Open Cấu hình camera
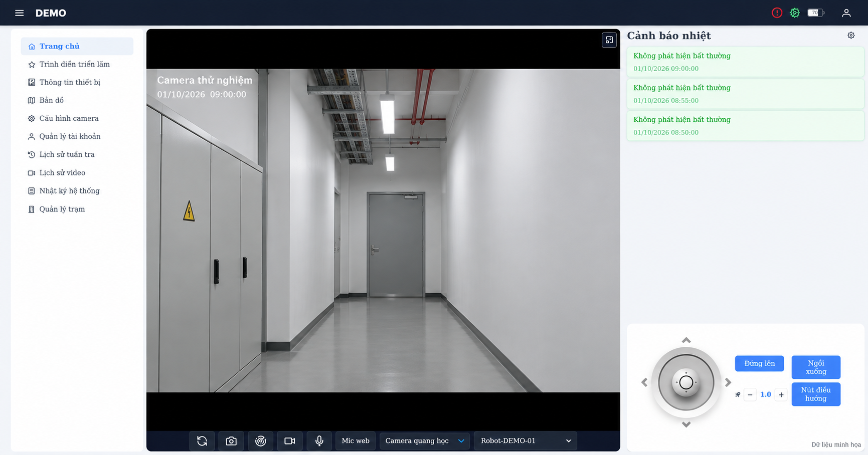The width and height of the screenshot is (868, 455). click(77, 118)
